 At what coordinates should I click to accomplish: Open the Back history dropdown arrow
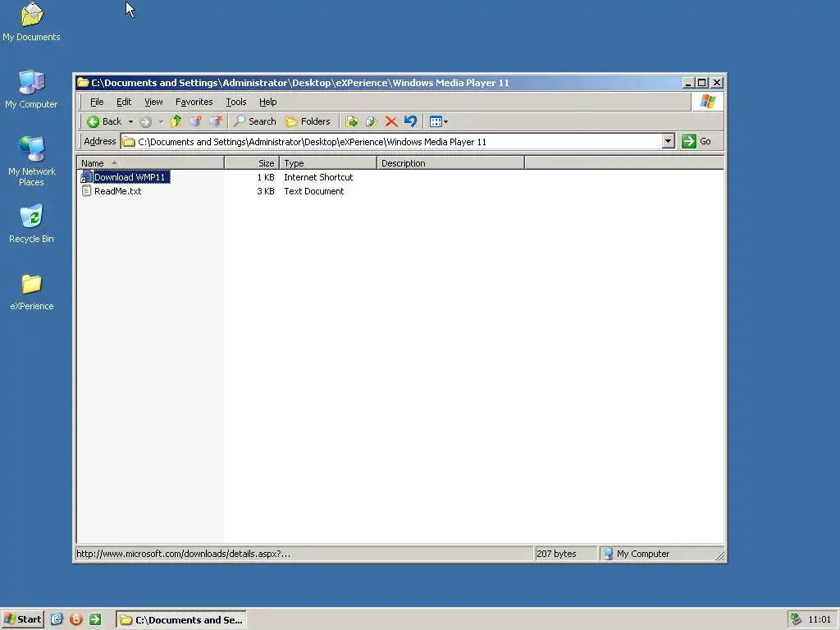tap(130, 121)
